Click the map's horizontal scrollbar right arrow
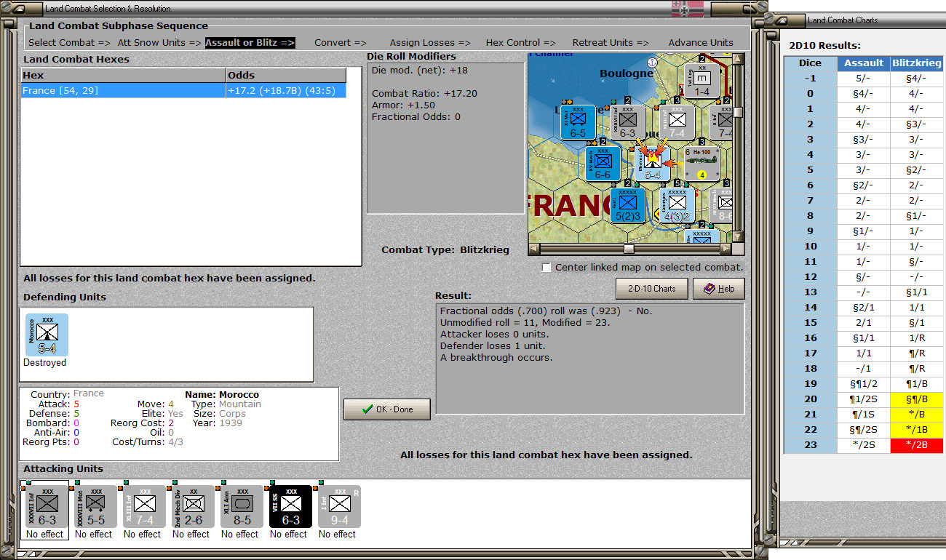This screenshot has height=560, width=946. (x=726, y=249)
